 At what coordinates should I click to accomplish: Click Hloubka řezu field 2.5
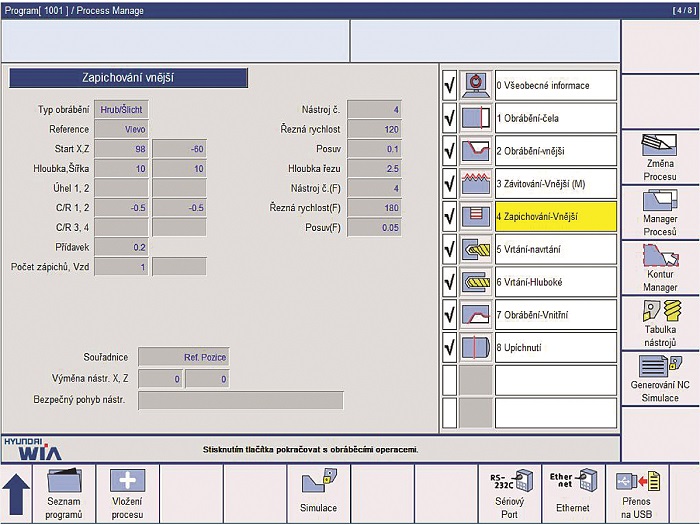pos(375,168)
